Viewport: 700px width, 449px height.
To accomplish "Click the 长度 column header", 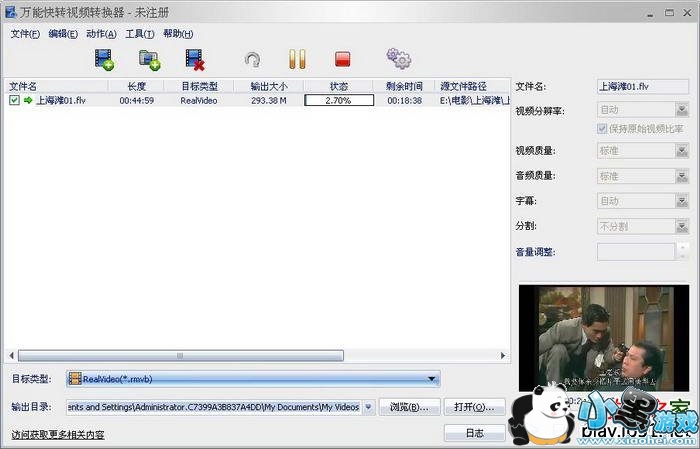I will click(x=136, y=86).
